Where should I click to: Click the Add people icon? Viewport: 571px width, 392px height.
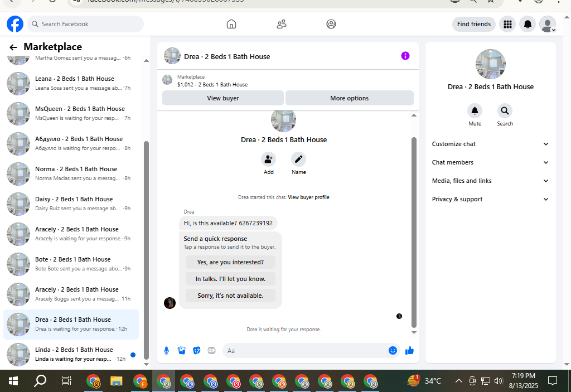pos(268,159)
